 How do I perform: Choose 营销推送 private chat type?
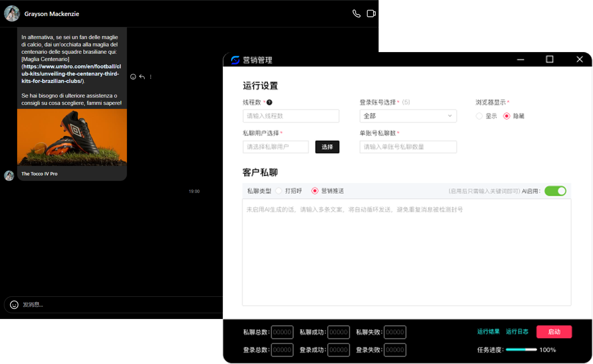[315, 191]
